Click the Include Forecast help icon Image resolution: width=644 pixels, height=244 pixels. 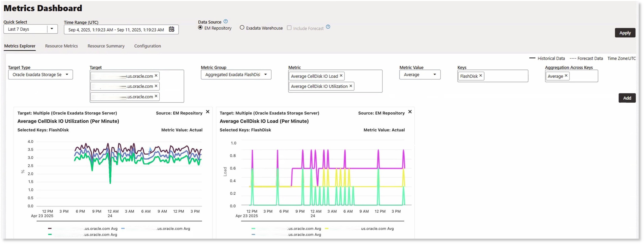pyautogui.click(x=328, y=27)
